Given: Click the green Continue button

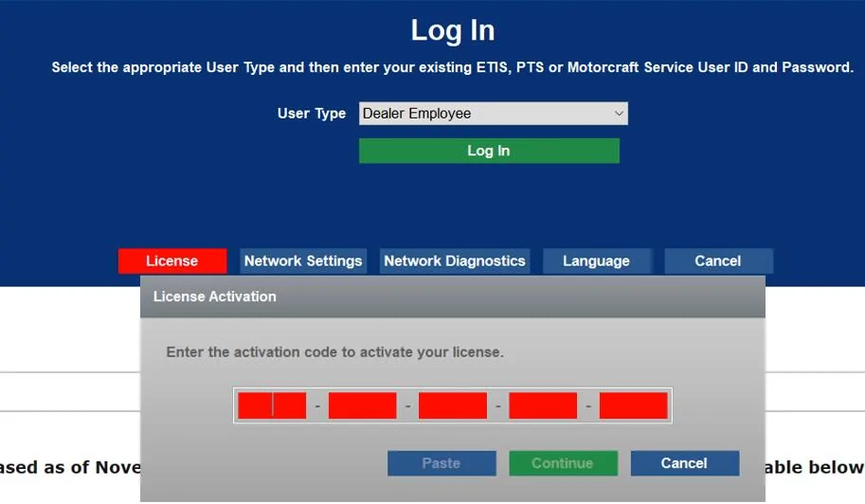Looking at the screenshot, I should pyautogui.click(x=563, y=463).
